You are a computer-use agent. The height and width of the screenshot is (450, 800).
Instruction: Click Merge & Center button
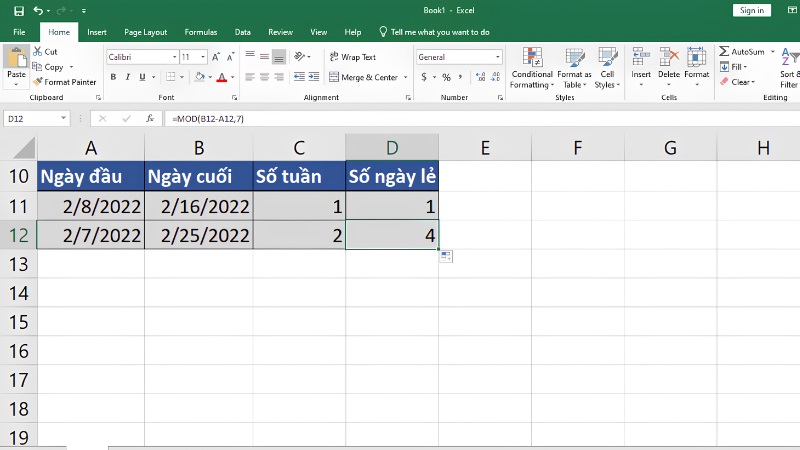(x=363, y=77)
